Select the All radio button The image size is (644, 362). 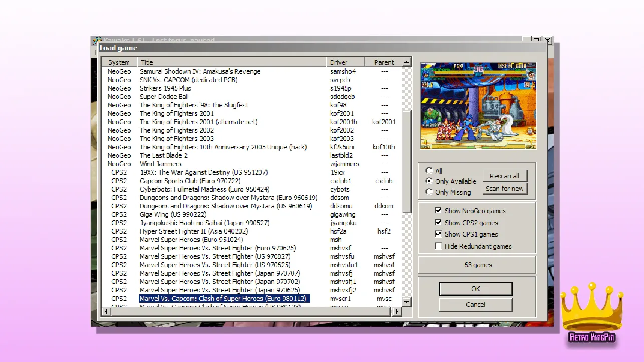(429, 171)
